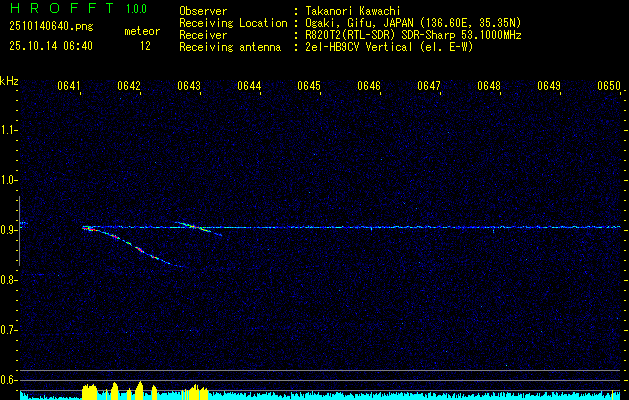Click the short echo streak near 0643

point(198,228)
